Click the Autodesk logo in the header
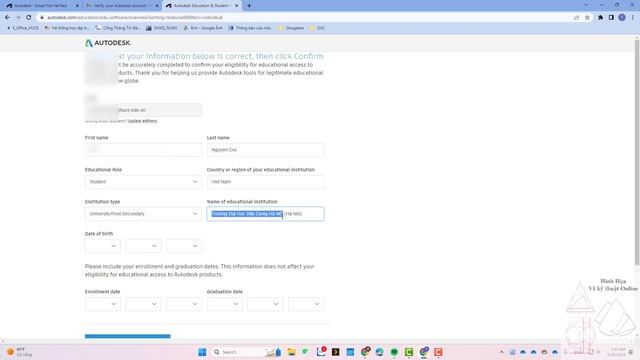Screen dimensions: 640x360 coord(108,43)
